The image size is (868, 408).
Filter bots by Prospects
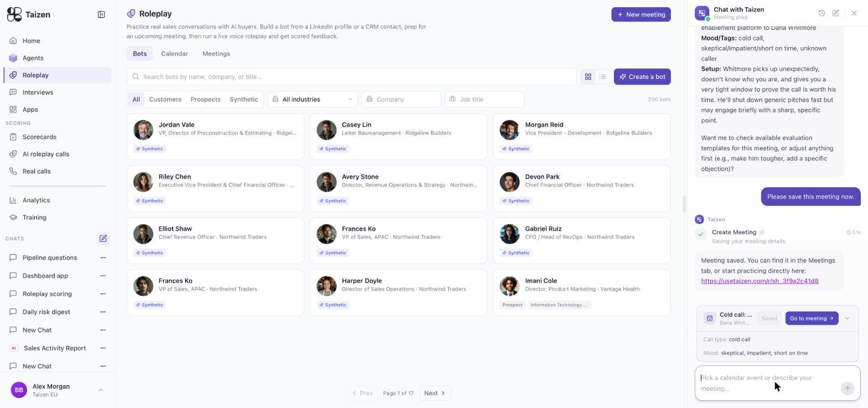click(205, 100)
